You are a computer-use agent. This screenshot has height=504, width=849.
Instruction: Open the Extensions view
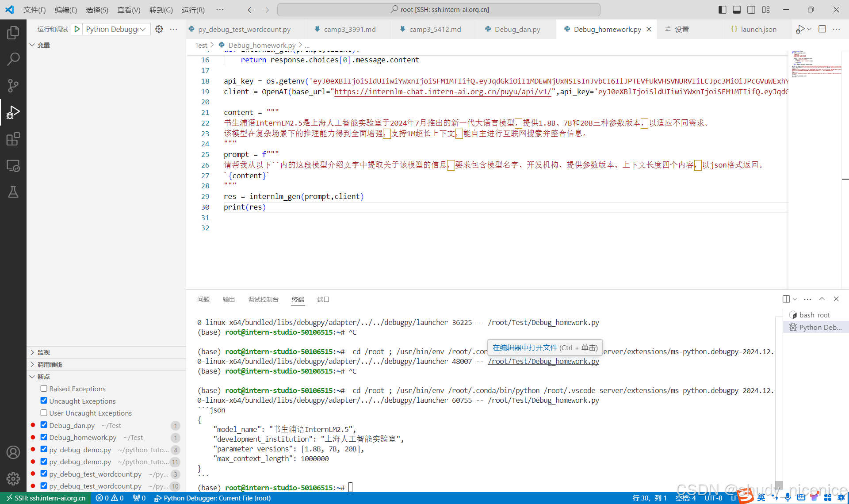(x=13, y=139)
